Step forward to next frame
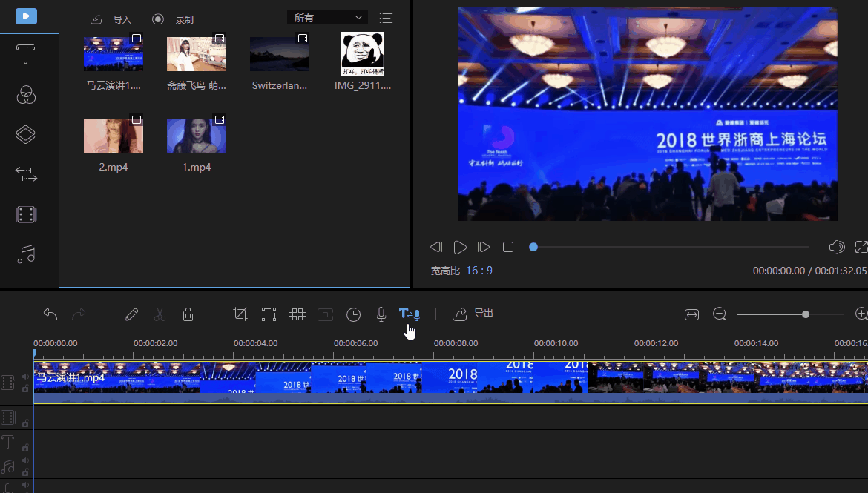The width and height of the screenshot is (868, 493). [x=483, y=247]
